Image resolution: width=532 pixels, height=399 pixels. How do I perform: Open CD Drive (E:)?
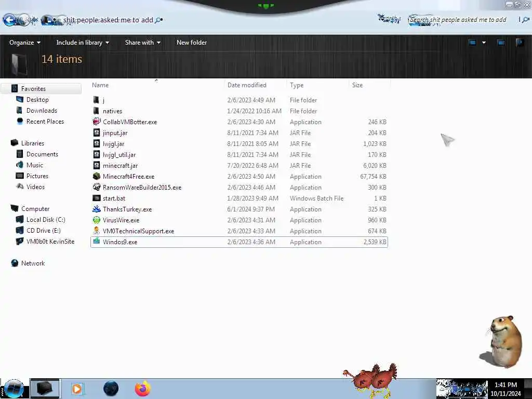coord(44,230)
